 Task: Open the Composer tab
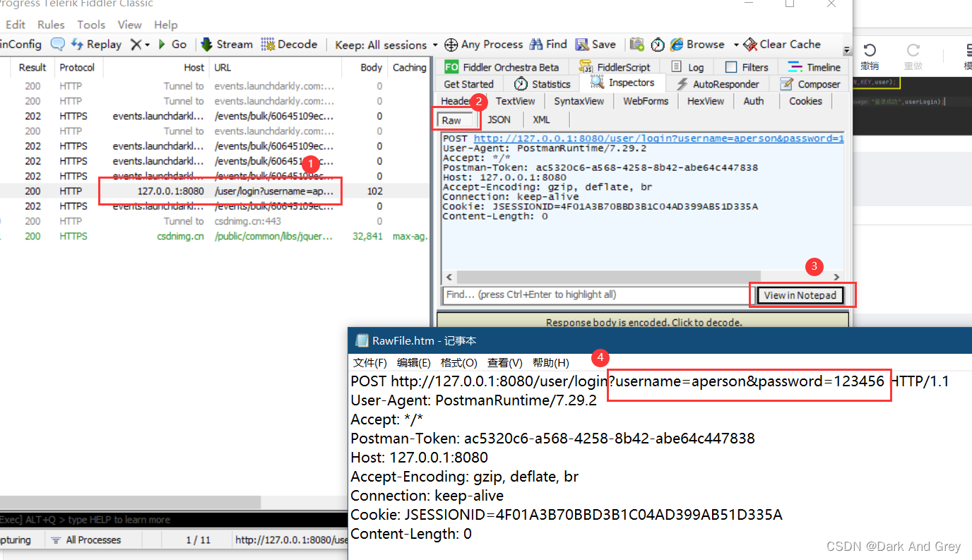click(810, 84)
